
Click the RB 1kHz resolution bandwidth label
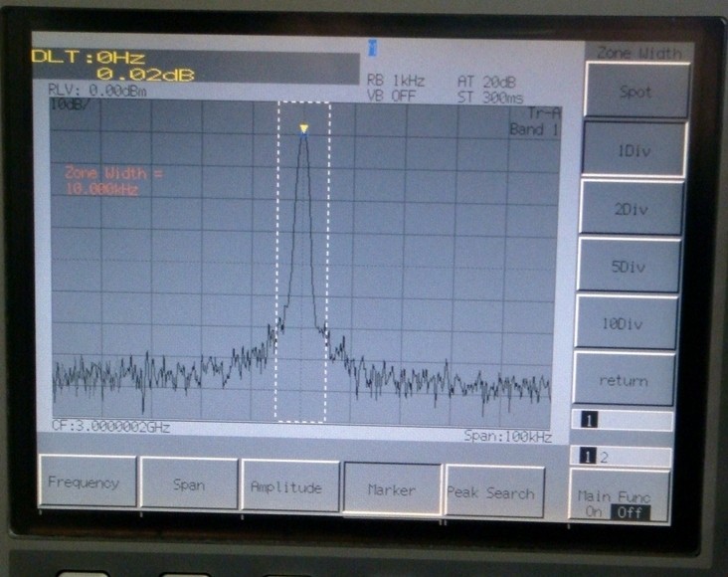(396, 81)
